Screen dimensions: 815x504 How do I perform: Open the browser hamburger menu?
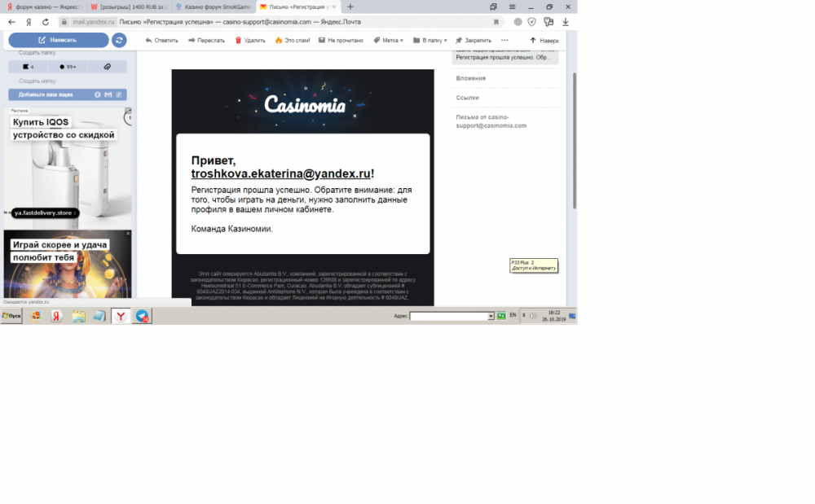point(512,7)
